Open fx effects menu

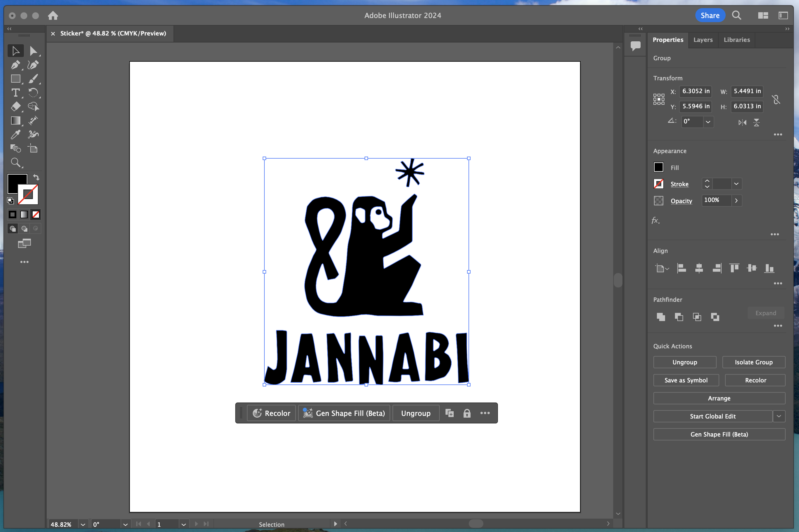[655, 221]
